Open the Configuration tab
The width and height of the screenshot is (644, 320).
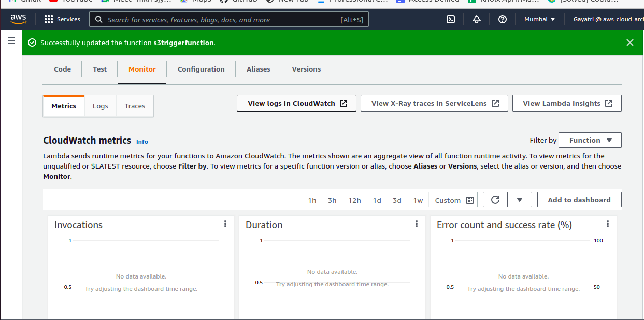[x=201, y=69]
